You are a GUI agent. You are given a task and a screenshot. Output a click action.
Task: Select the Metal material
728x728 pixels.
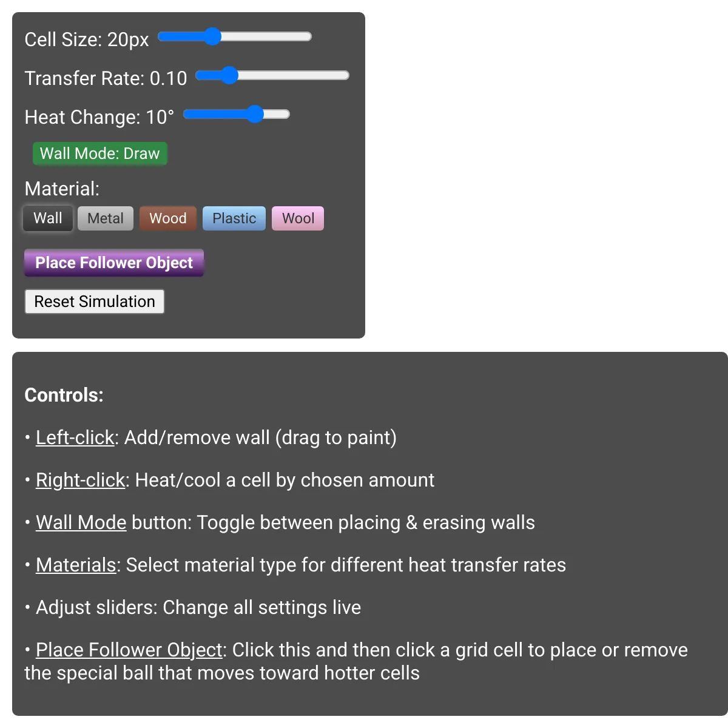[106, 218]
